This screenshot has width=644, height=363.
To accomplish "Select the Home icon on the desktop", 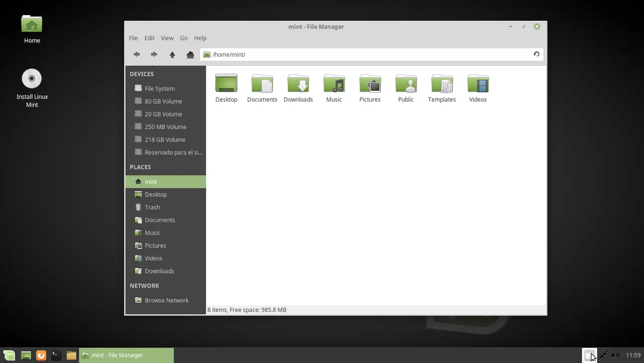I will (32, 25).
